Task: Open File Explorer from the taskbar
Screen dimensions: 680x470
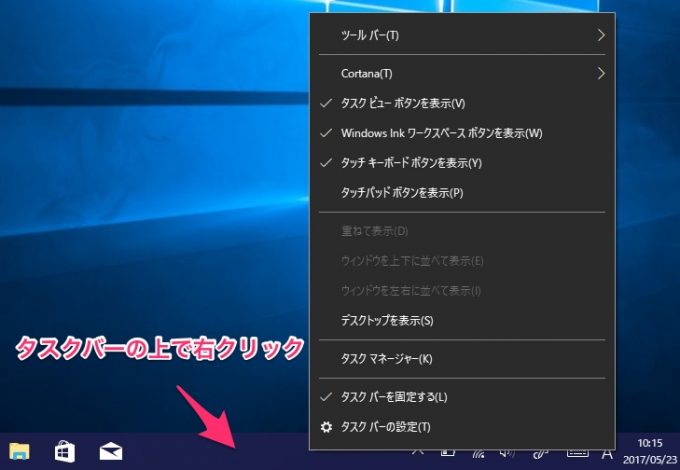Action: point(19,451)
